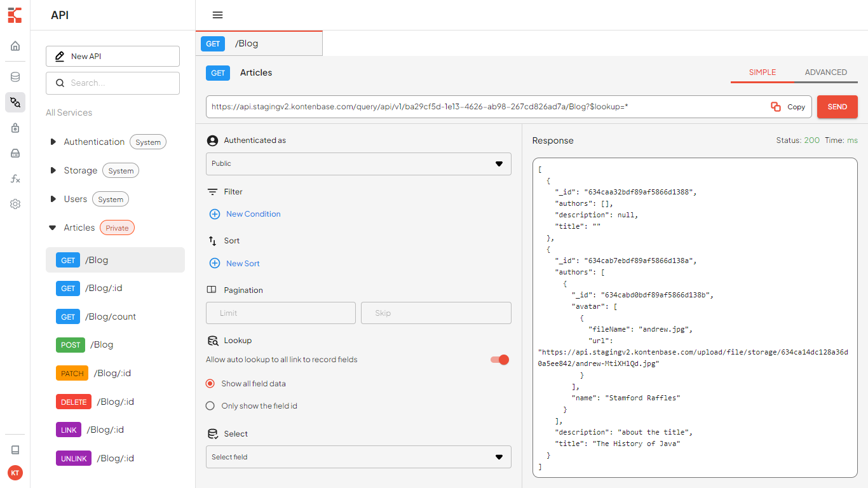Click the lock/authentication icon in the sidebar
The height and width of the screenshot is (488, 868).
[15, 128]
